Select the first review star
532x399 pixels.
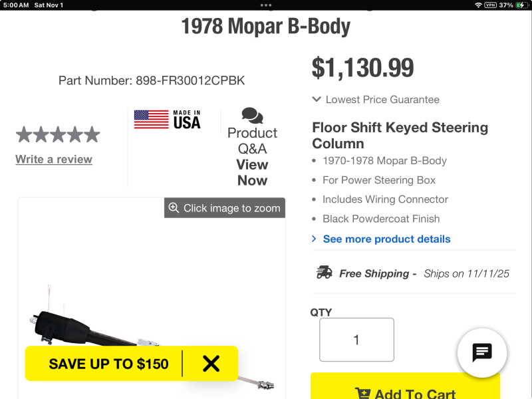click(x=24, y=135)
